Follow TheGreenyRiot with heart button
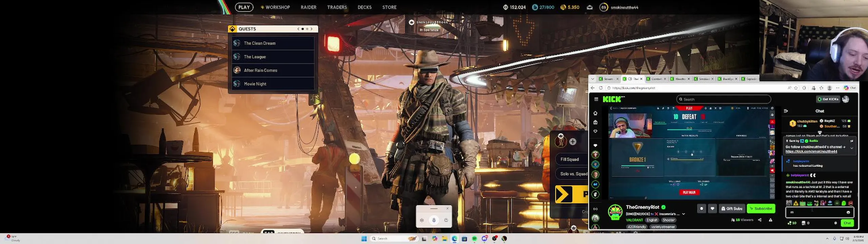The height and width of the screenshot is (244, 868). [712, 209]
